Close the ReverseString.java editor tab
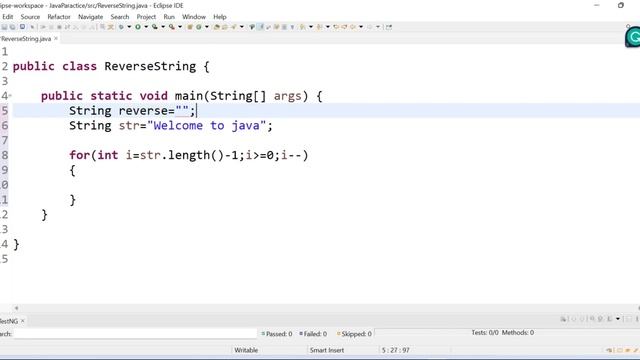Image resolution: width=640 pixels, height=360 pixels. coord(56,38)
